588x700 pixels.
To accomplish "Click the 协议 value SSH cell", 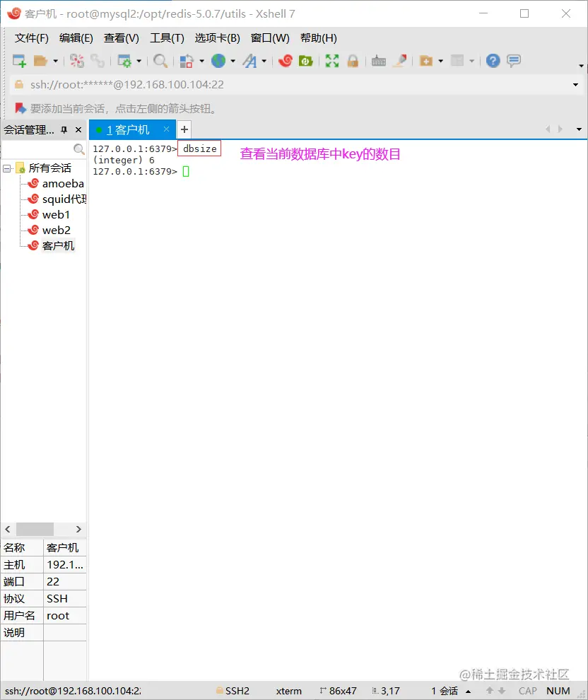I will (x=65, y=599).
